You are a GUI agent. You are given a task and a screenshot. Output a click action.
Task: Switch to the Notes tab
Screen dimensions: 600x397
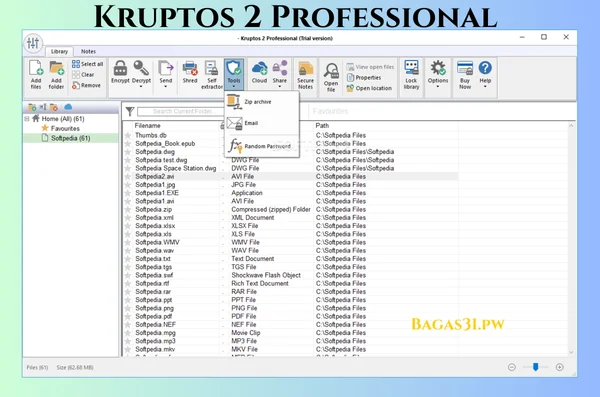[x=88, y=51]
